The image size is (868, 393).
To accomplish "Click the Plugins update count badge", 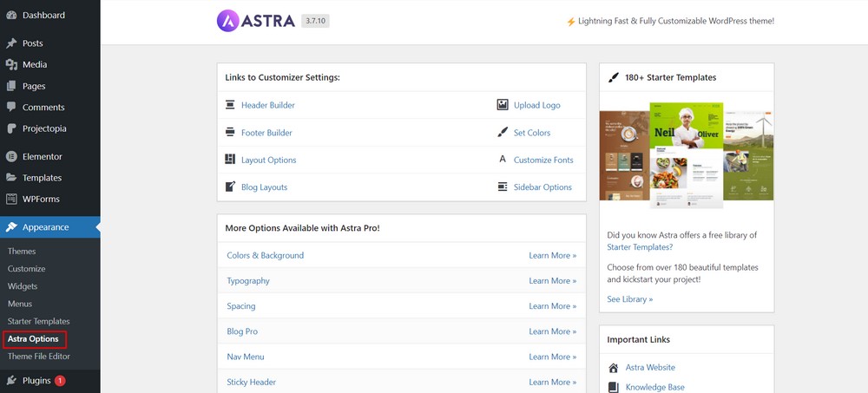I will 60,381.
